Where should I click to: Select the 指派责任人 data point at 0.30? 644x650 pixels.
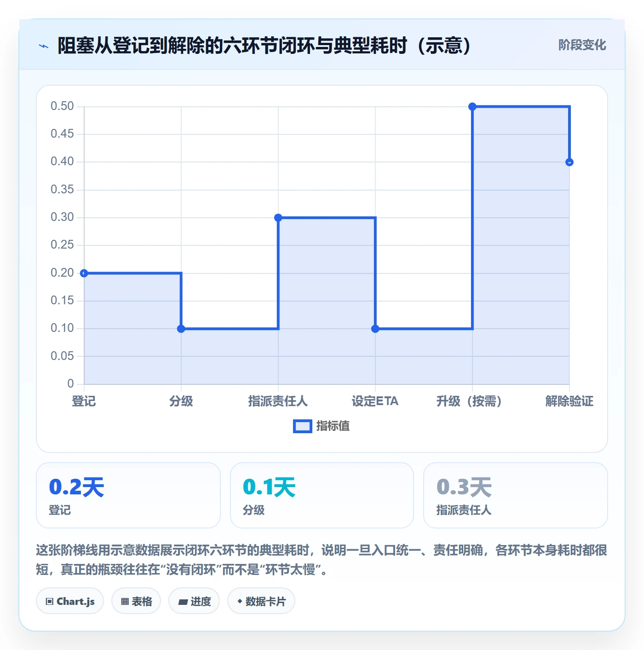(278, 218)
